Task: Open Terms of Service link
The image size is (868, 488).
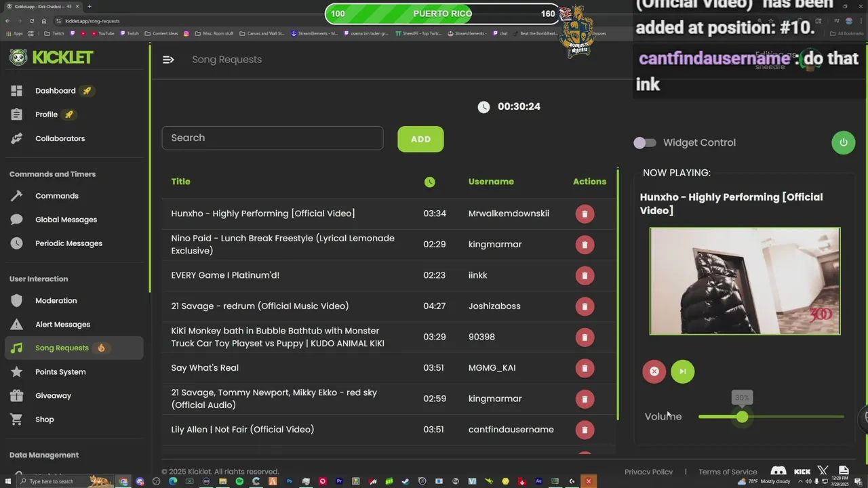Action: 728,472
